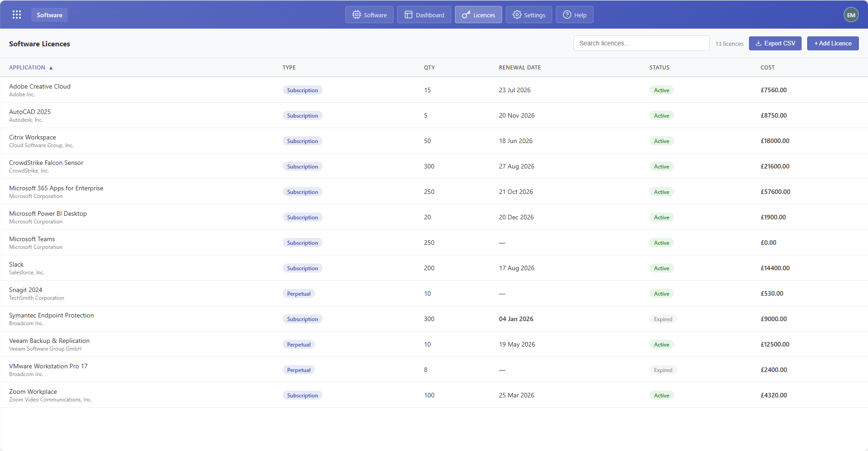The width and height of the screenshot is (868, 451).
Task: Sort by the Application column header
Action: coord(27,67)
